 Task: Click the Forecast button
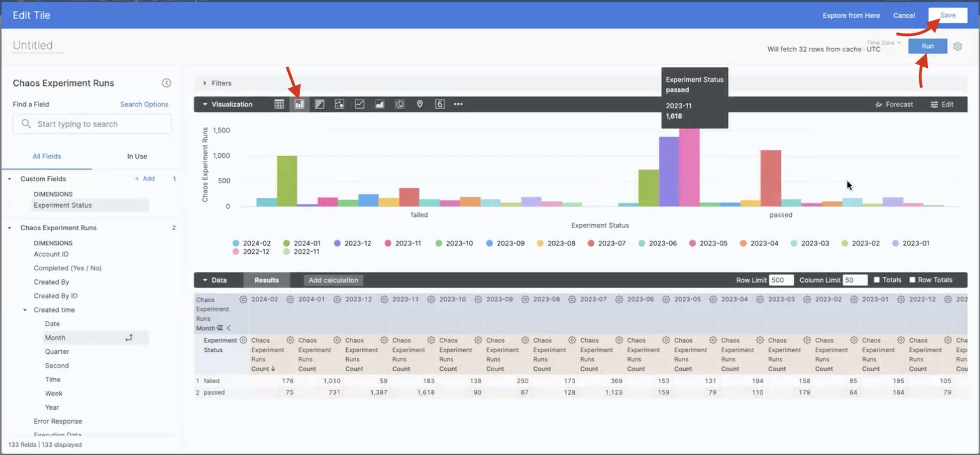tap(894, 104)
